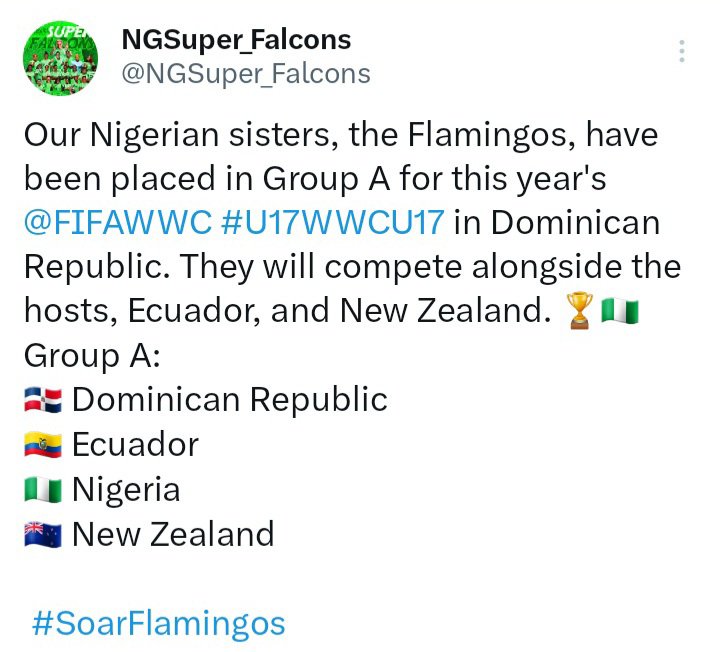Open the tweet's three-dot more options menu

point(682,52)
